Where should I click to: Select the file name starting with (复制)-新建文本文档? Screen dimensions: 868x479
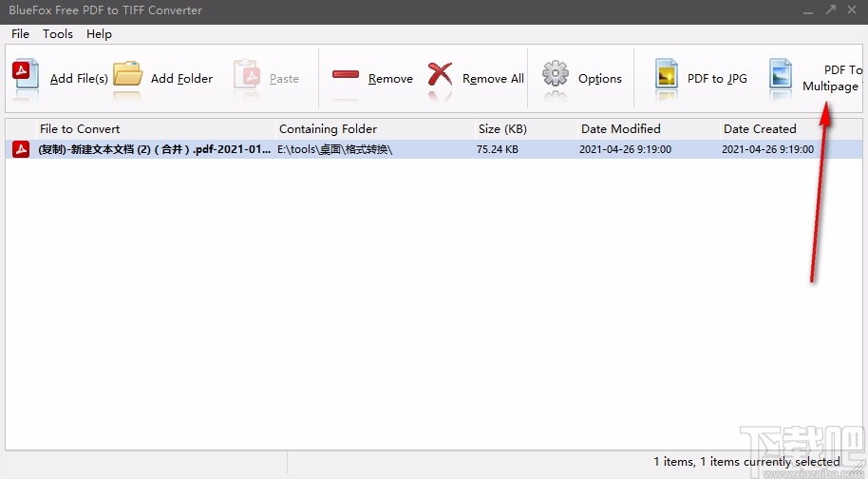pyautogui.click(x=155, y=149)
